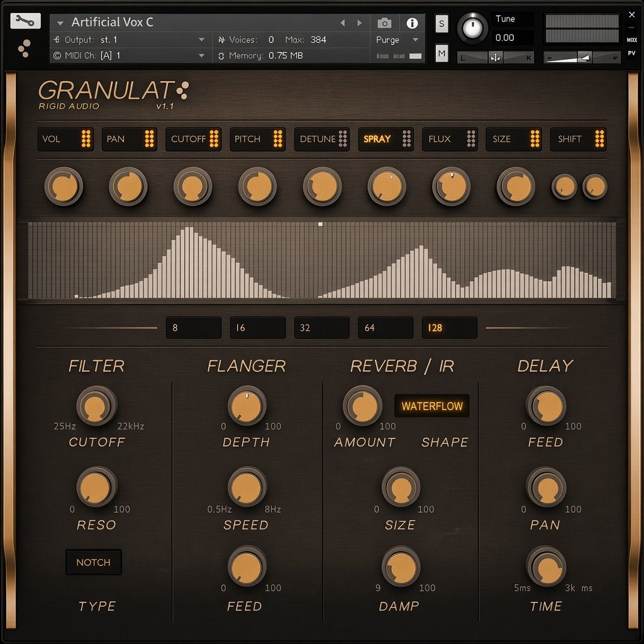This screenshot has height=644, width=644.
Task: Click the SPRAY sequencer dots icon
Action: [407, 139]
